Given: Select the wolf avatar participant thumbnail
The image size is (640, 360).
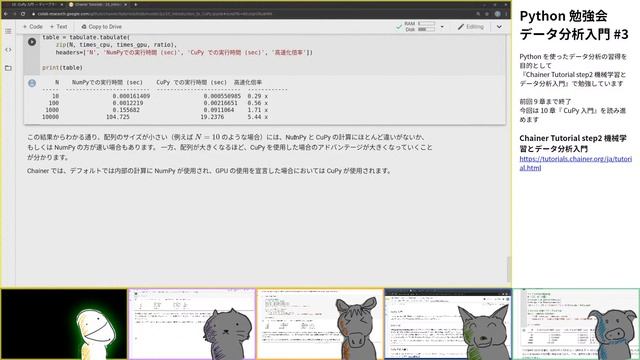Looking at the screenshot, I should pos(448,324).
